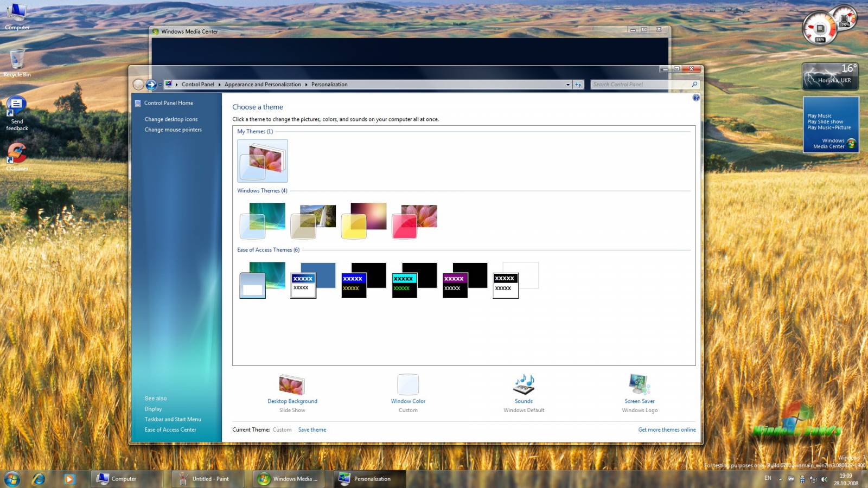Open Screen Saver settings icon
Image resolution: width=868 pixels, height=488 pixels.
(640, 384)
